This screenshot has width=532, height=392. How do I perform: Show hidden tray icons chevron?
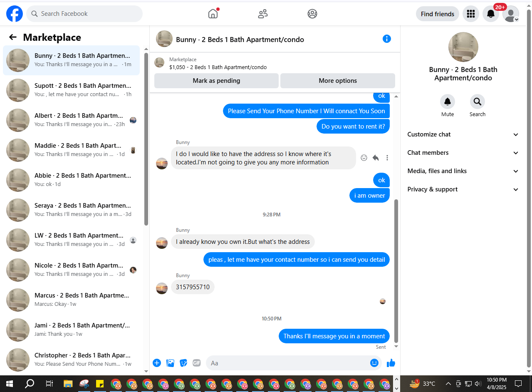448,384
